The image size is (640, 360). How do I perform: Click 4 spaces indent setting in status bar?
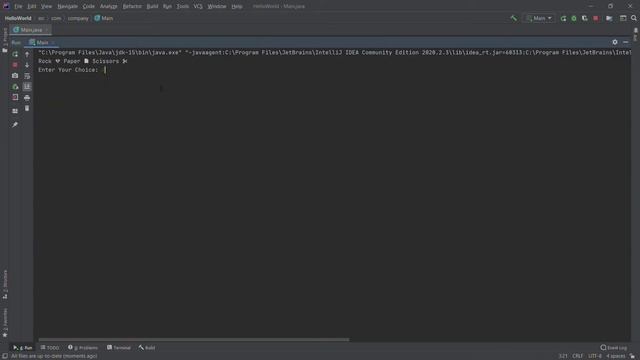pos(616,356)
